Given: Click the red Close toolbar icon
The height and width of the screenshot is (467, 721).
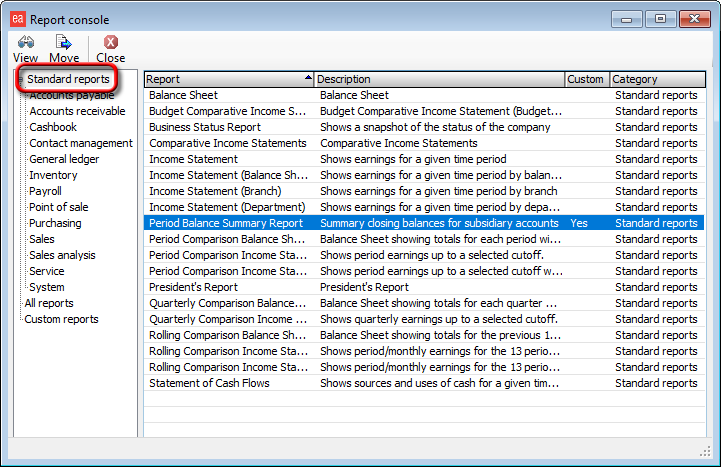Looking at the screenshot, I should (111, 42).
